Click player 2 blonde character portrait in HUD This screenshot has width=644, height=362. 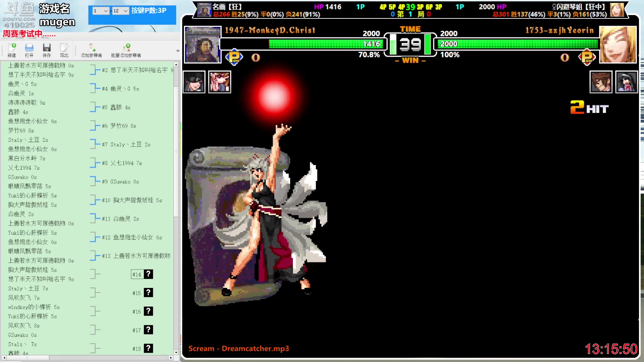point(618,45)
